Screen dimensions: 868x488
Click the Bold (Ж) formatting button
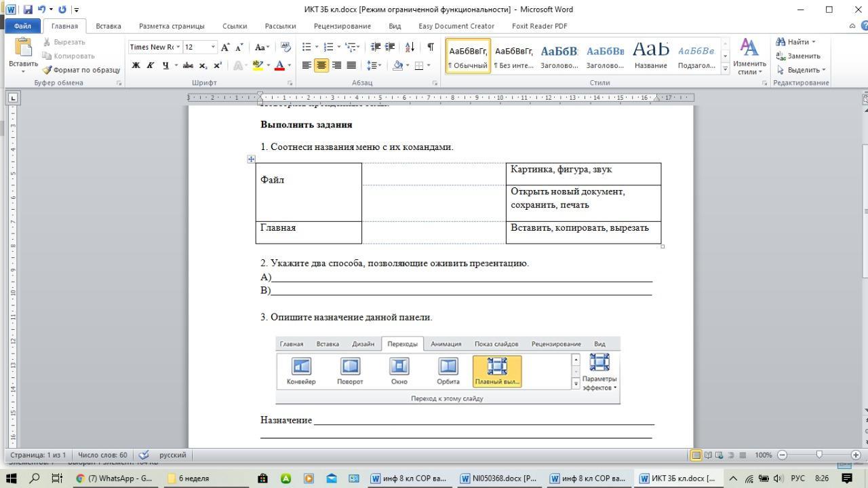136,66
